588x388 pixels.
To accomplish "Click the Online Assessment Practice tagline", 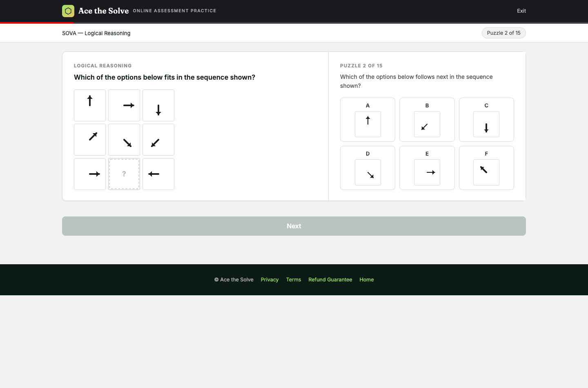I will tap(175, 11).
